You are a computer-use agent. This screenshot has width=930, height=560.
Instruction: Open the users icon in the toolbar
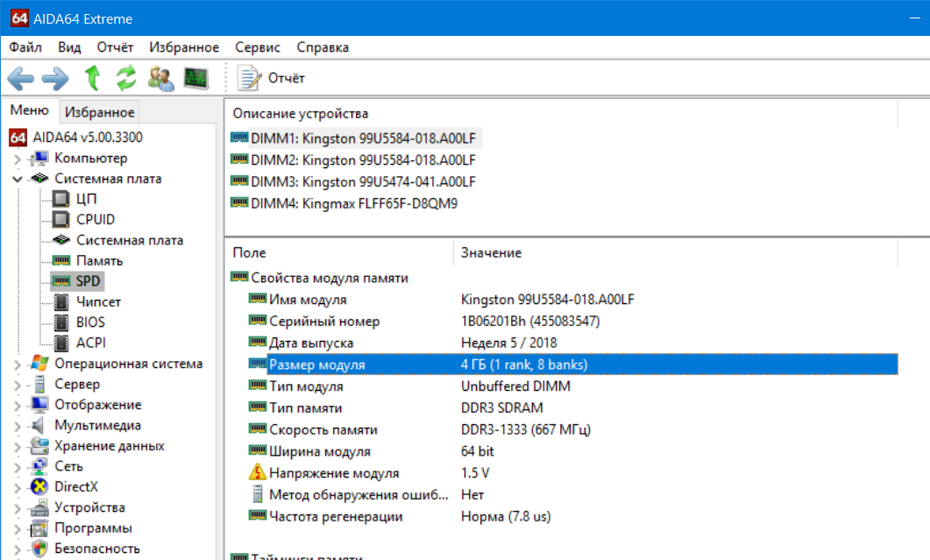(x=160, y=78)
